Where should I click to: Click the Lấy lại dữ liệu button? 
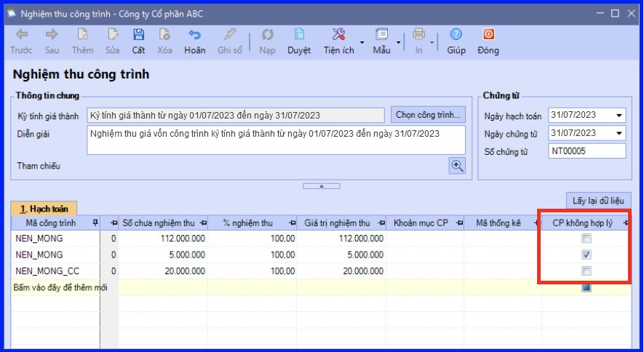(598, 201)
